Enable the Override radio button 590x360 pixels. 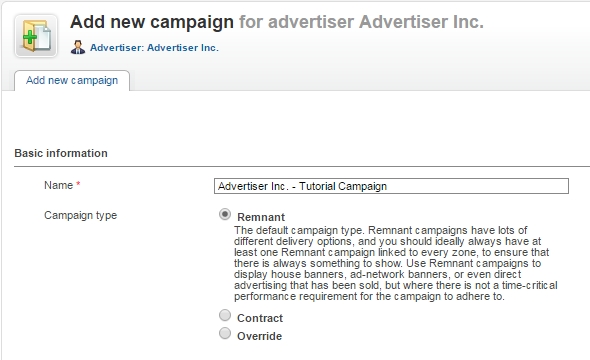[225, 333]
